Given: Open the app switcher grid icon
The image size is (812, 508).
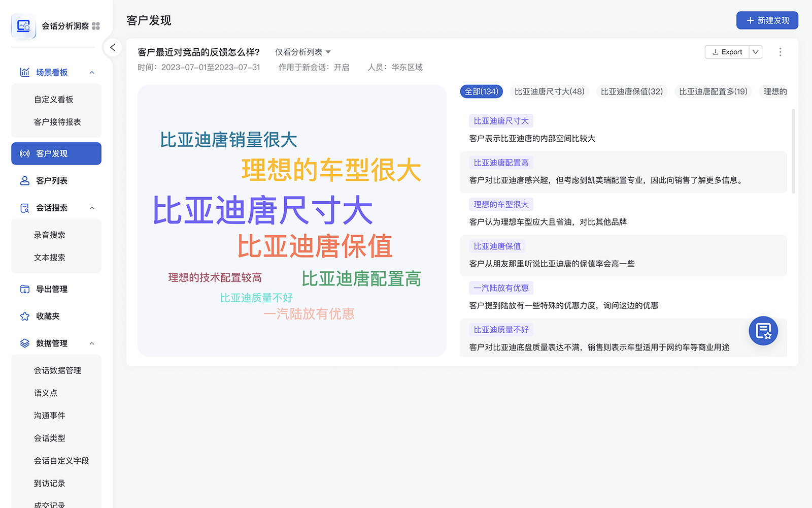Looking at the screenshot, I should click(96, 26).
